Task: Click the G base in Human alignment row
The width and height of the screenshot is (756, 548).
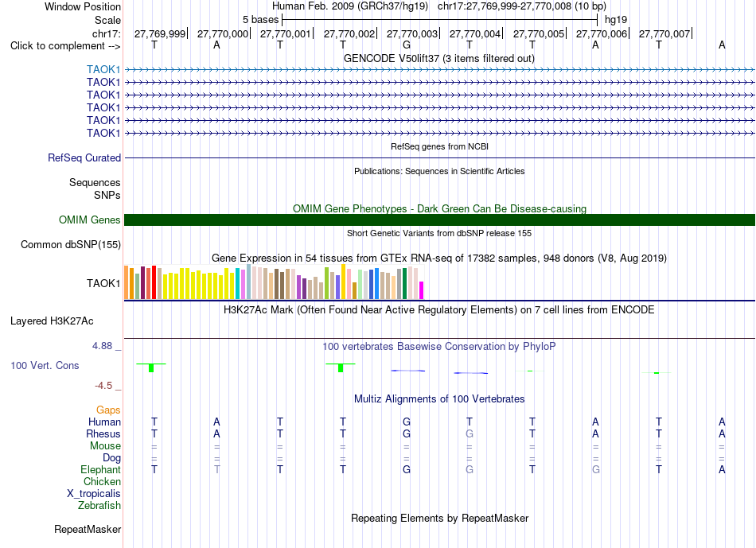Action: point(407,422)
